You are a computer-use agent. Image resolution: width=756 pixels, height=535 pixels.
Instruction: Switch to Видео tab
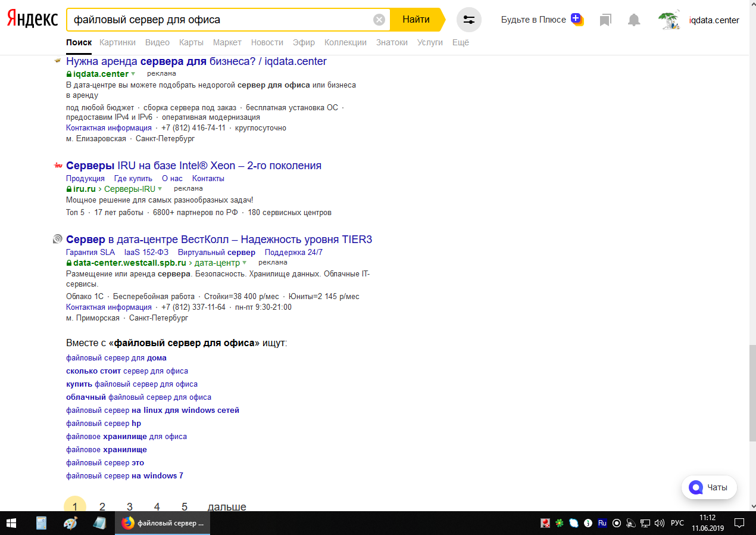click(157, 42)
